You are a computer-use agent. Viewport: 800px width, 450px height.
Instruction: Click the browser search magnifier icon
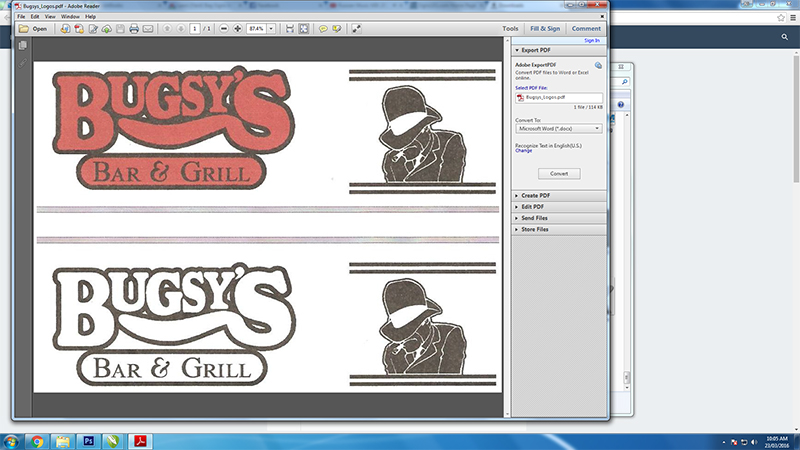(x=785, y=37)
